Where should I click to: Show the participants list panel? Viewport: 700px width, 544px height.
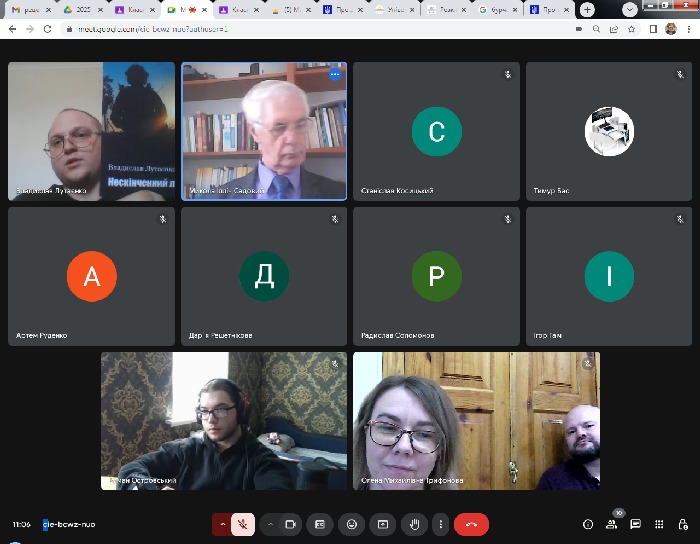(612, 524)
